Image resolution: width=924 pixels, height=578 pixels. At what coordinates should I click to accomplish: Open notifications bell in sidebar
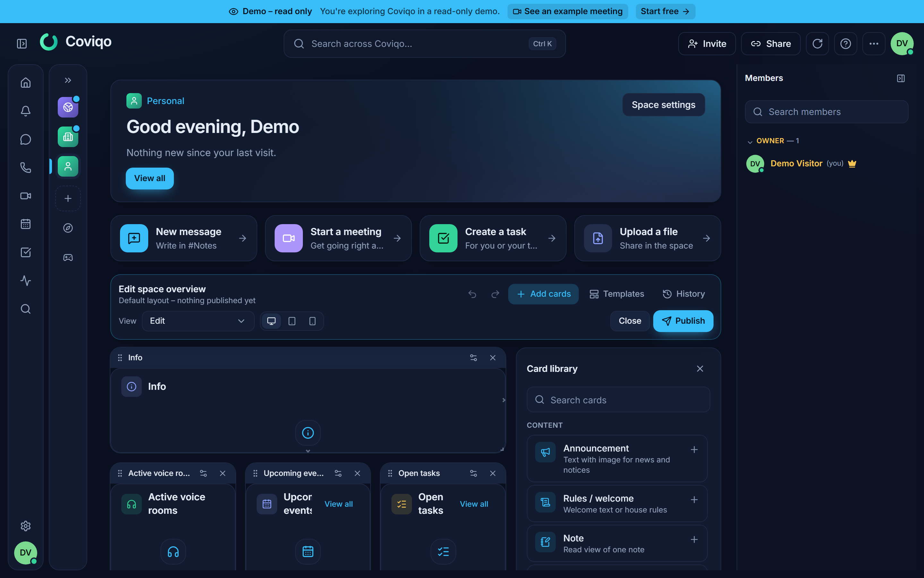tap(26, 111)
